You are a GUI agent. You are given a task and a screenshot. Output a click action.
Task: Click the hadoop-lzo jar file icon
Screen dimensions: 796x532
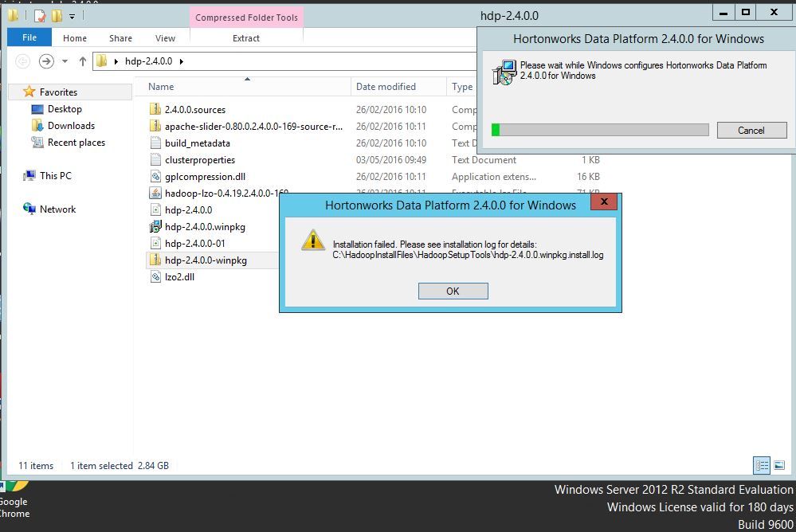[x=155, y=193]
